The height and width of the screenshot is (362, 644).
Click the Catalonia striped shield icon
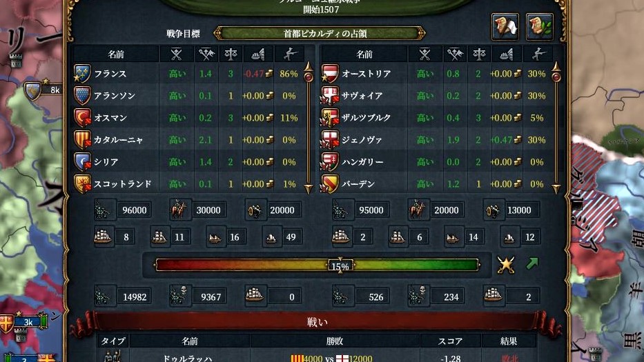coord(82,139)
